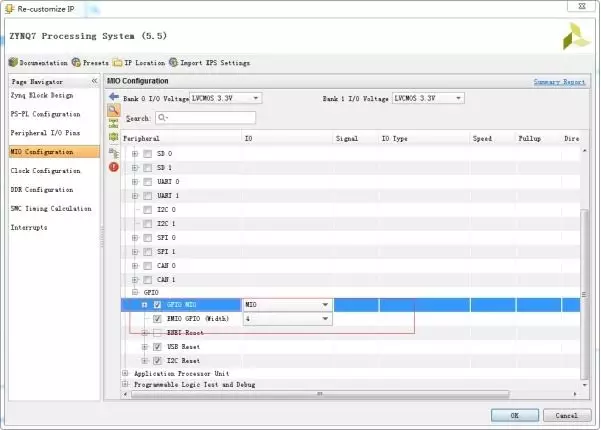601x430 pixels.
Task: Click the IP Location folder icon
Action: click(117, 62)
